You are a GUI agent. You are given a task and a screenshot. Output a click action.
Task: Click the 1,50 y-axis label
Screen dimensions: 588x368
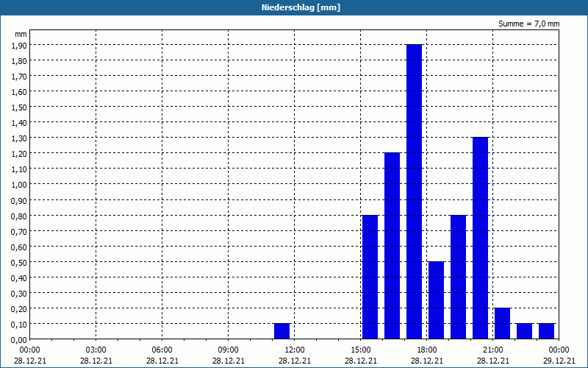click(19, 107)
